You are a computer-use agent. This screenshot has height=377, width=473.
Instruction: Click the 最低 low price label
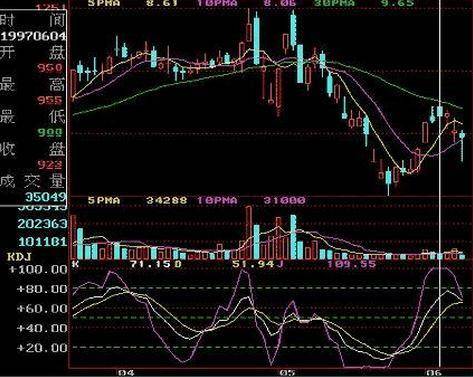[x=32, y=117]
